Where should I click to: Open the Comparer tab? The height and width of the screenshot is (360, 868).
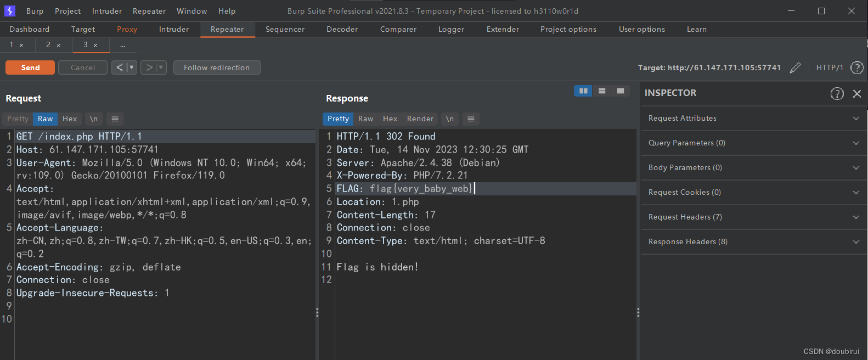point(398,30)
